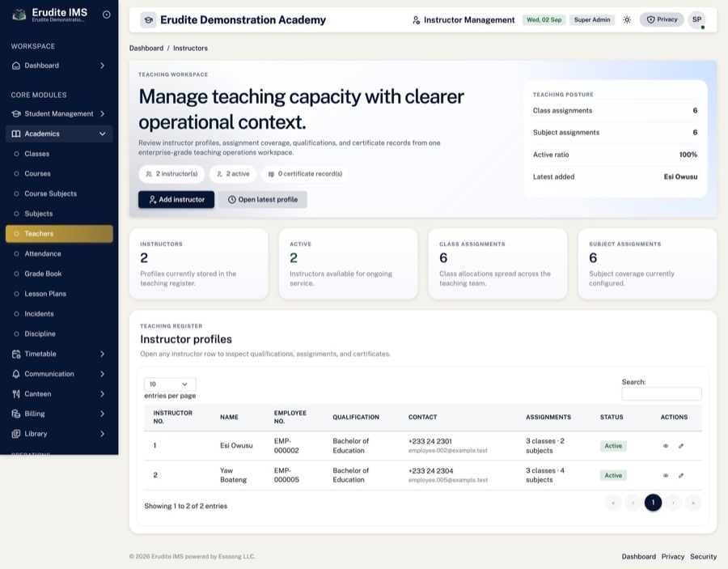
Task: Open Incidents in the sidebar
Action: pos(59,313)
